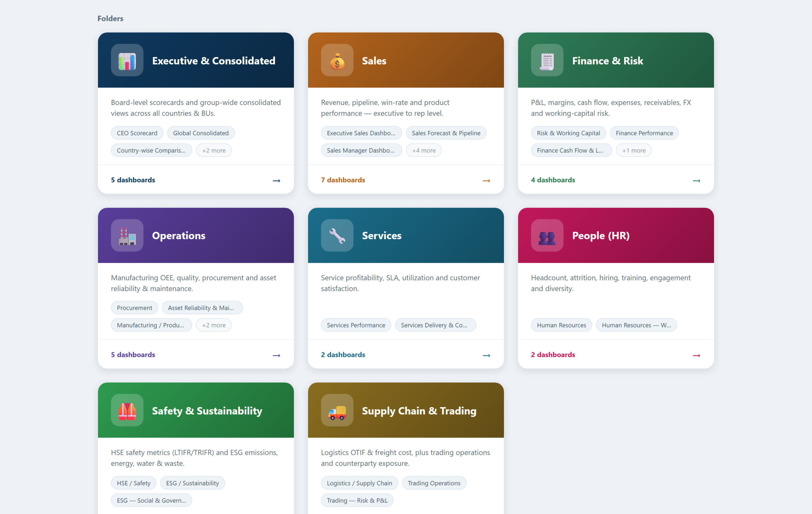Click arrow in the Services card footer
This screenshot has height=514, width=812.
coord(486,355)
